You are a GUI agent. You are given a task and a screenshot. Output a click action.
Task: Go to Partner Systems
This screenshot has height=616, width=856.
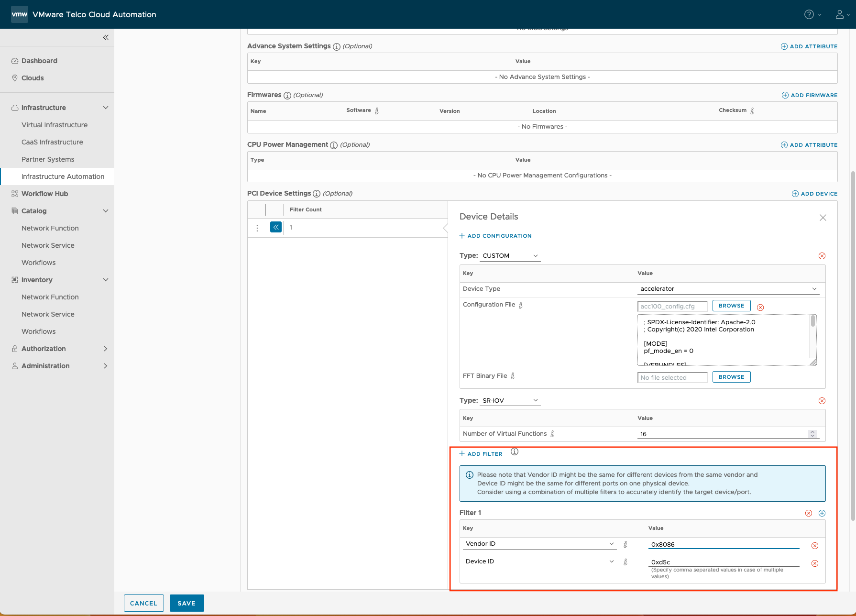(48, 159)
